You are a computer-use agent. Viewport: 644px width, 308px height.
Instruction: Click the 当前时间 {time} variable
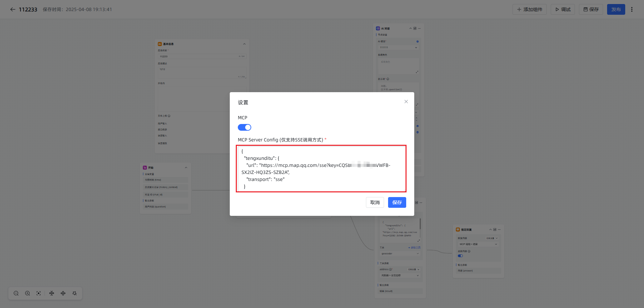tap(165, 180)
